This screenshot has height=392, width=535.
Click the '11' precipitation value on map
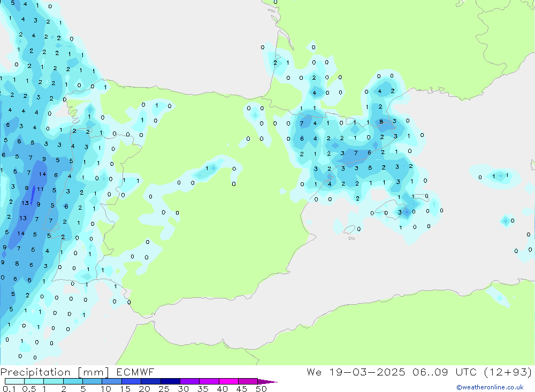[x=40, y=189]
